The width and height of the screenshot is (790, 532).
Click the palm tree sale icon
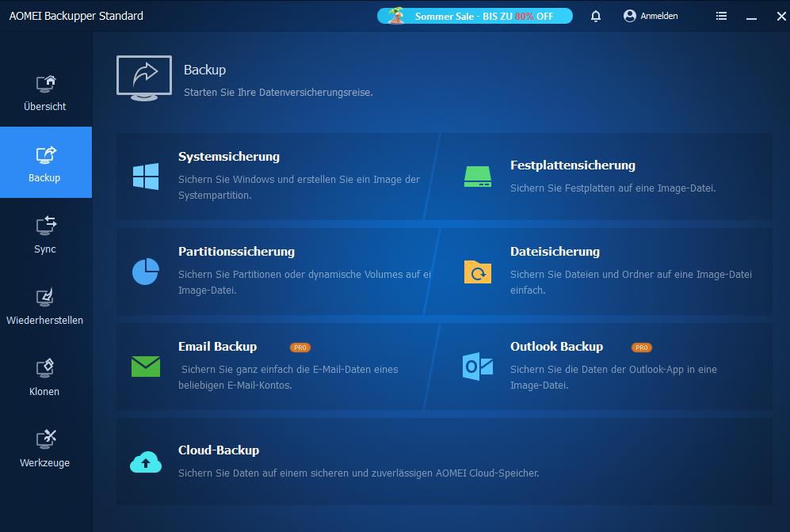[396, 16]
